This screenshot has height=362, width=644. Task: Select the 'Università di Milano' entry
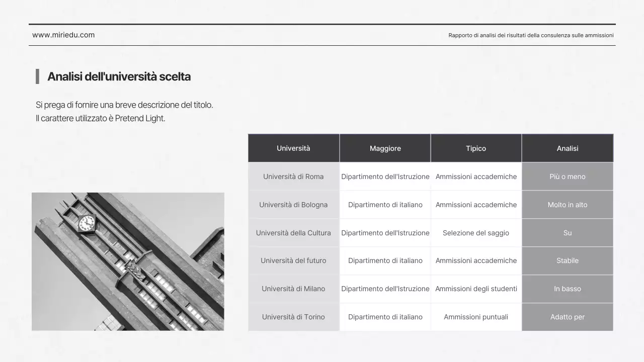pyautogui.click(x=293, y=289)
